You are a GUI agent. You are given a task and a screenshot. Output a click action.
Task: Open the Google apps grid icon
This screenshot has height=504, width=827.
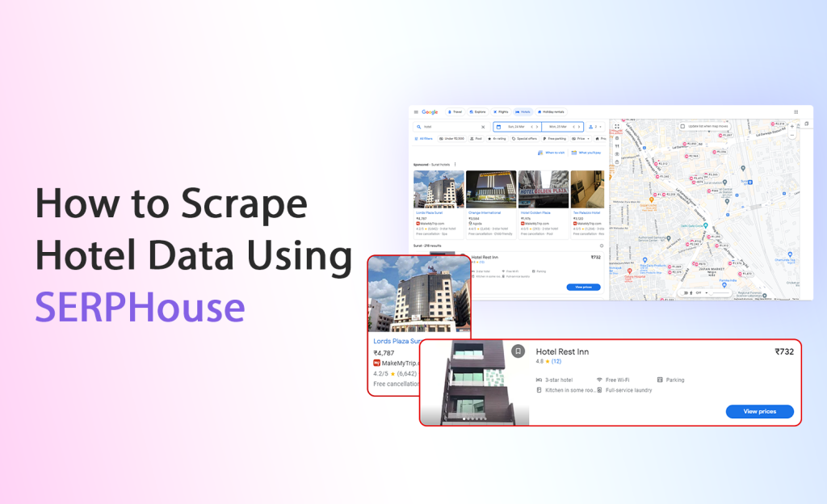click(796, 111)
